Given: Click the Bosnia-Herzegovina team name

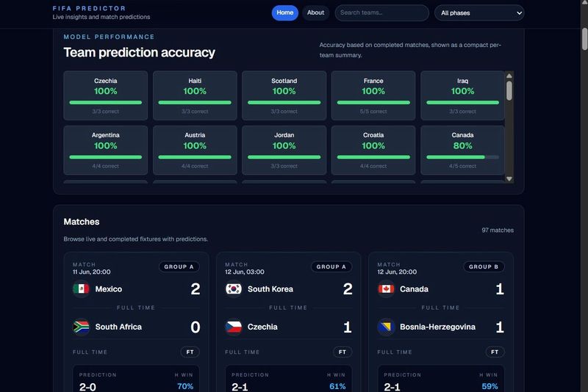Looking at the screenshot, I should pyautogui.click(x=437, y=327).
